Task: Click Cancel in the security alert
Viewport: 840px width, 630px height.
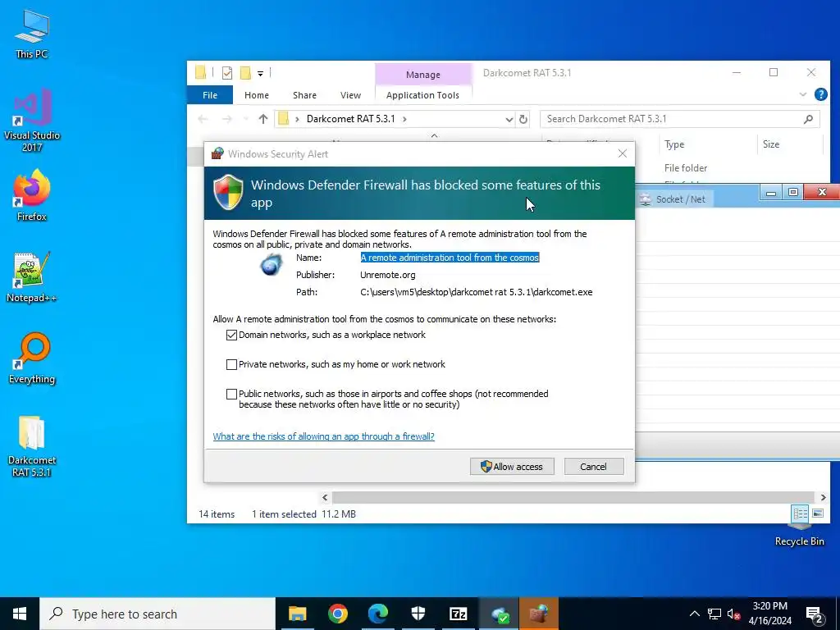Action: pos(594,467)
